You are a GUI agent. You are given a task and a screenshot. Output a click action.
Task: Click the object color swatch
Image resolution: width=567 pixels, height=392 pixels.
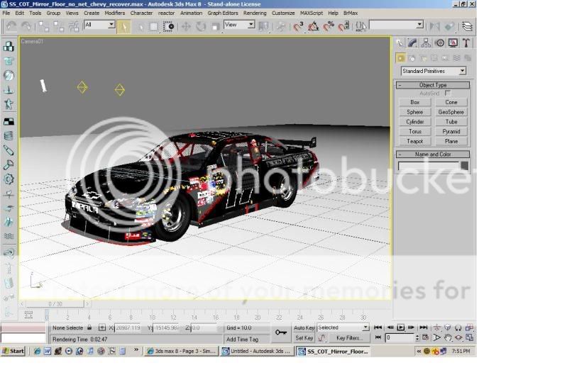pos(465,166)
